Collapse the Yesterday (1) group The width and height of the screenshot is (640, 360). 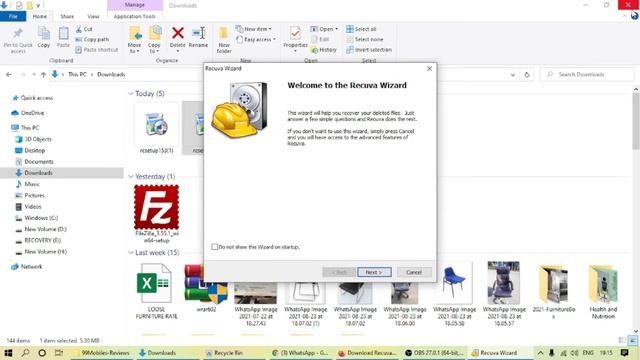[x=131, y=177]
